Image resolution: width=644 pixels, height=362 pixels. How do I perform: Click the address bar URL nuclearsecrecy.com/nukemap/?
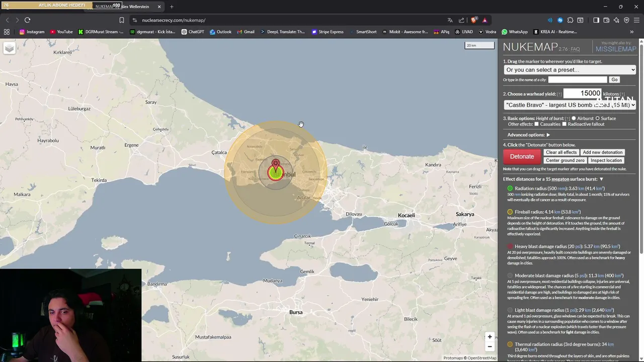pyautogui.click(x=174, y=20)
